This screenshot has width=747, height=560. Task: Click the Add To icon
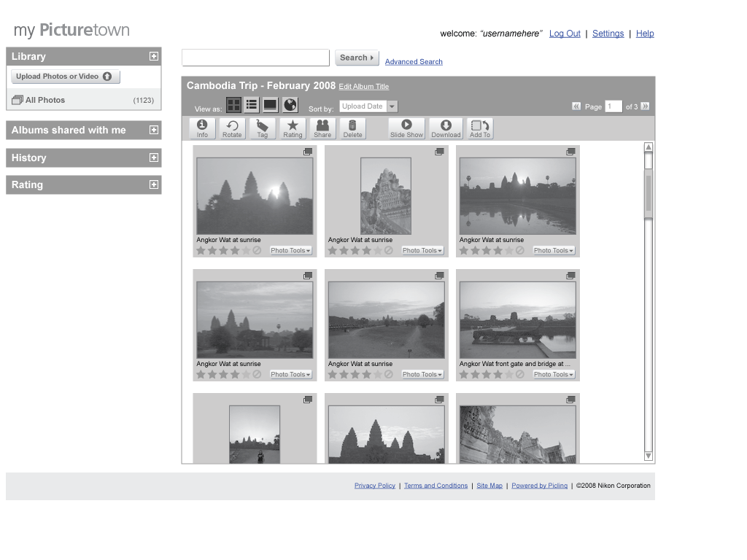(x=480, y=128)
